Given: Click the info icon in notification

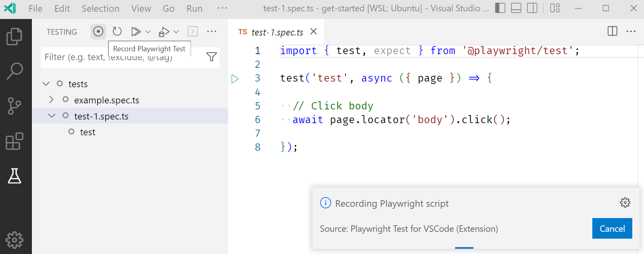Looking at the screenshot, I should 325,203.
